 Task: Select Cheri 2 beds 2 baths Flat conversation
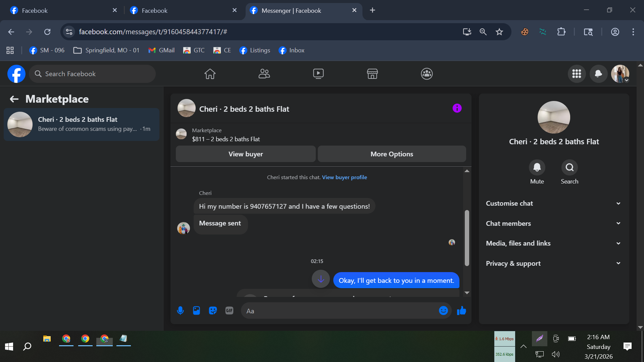coord(82,124)
